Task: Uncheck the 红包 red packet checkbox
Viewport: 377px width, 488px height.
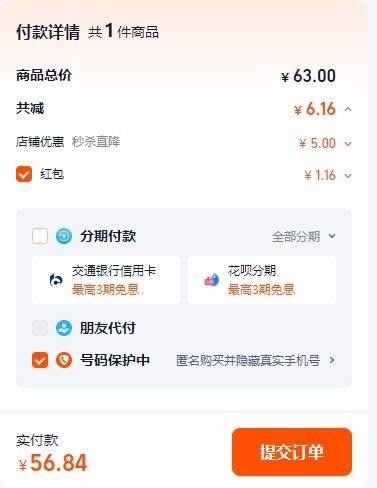Action: point(24,174)
